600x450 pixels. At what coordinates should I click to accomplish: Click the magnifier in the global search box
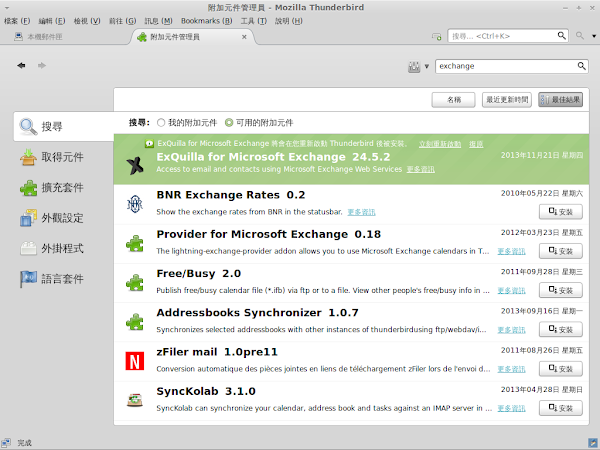pyautogui.click(x=561, y=36)
